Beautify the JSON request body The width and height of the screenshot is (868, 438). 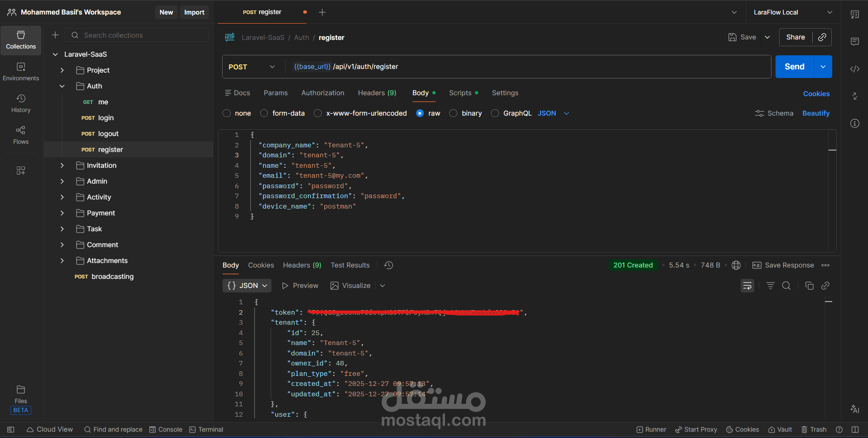coord(815,113)
